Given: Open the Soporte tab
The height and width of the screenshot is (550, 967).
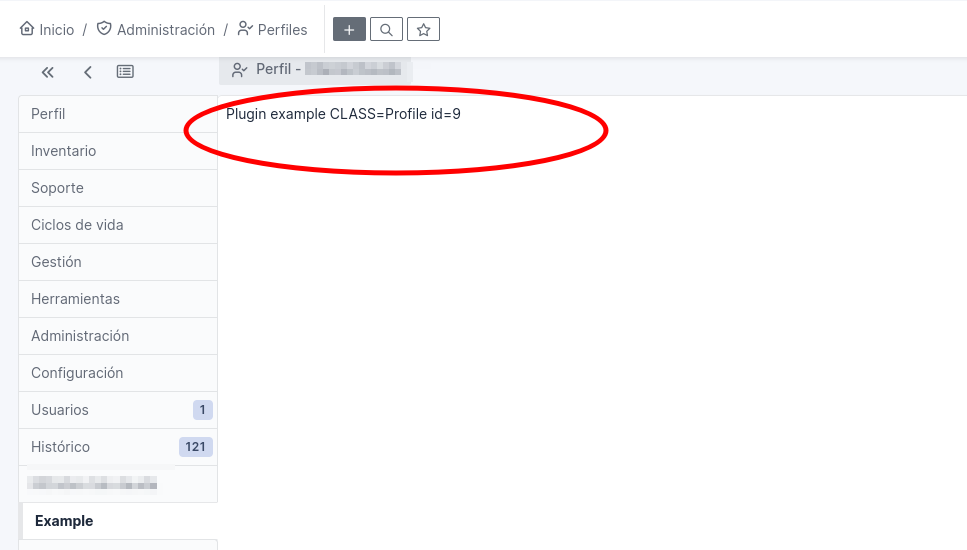Looking at the screenshot, I should pyautogui.click(x=118, y=188).
